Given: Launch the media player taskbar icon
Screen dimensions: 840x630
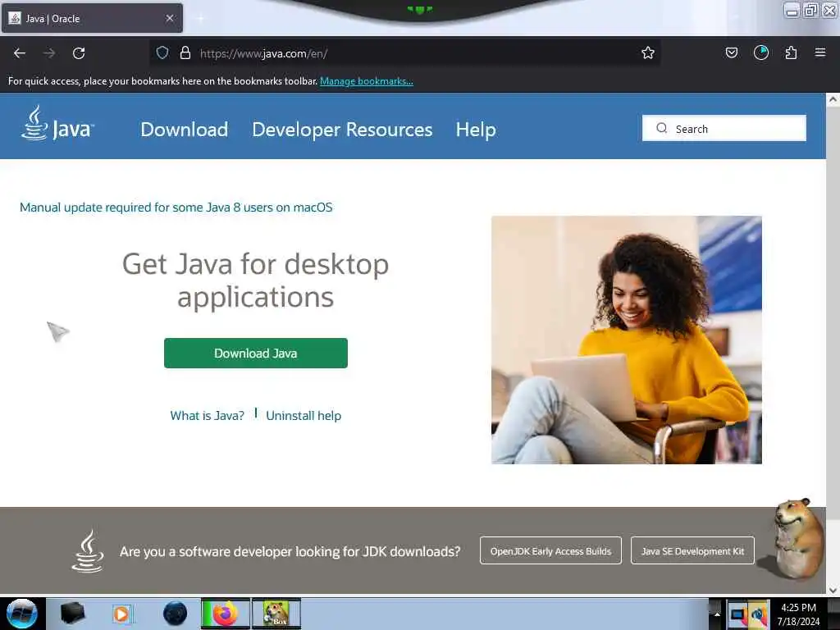Looking at the screenshot, I should click(122, 614).
